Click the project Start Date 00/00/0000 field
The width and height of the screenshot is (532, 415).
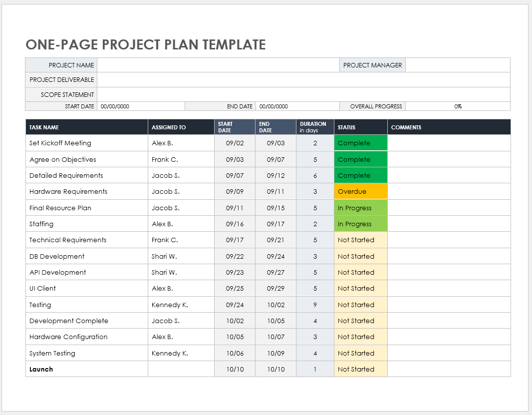click(141, 106)
